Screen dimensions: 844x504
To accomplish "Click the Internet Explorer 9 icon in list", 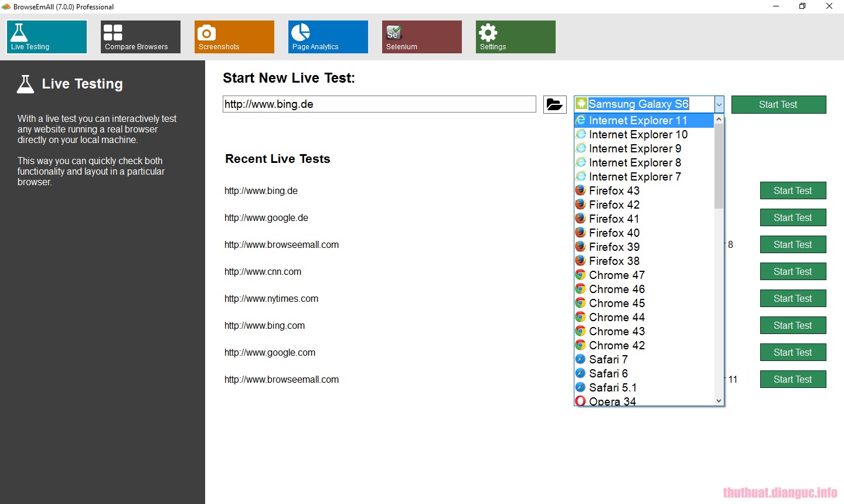I will (581, 148).
